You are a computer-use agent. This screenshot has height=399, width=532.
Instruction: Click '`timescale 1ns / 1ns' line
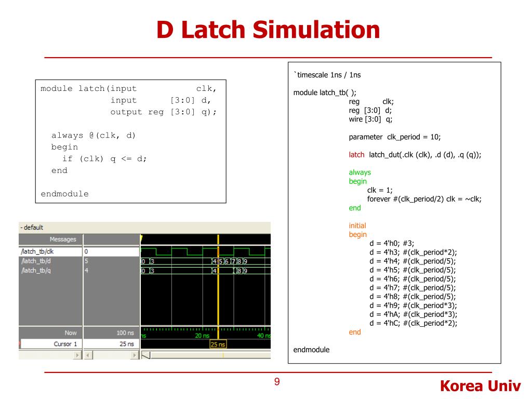[x=327, y=75]
